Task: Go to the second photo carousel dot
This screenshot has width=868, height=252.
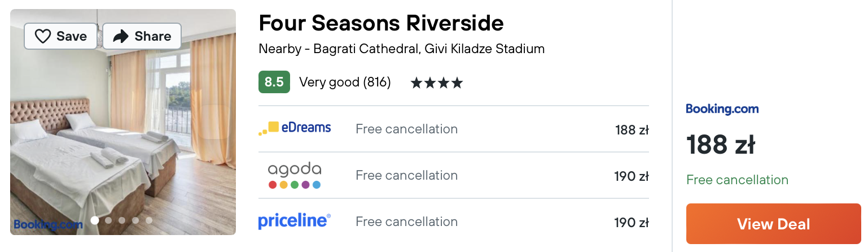Action: click(108, 220)
